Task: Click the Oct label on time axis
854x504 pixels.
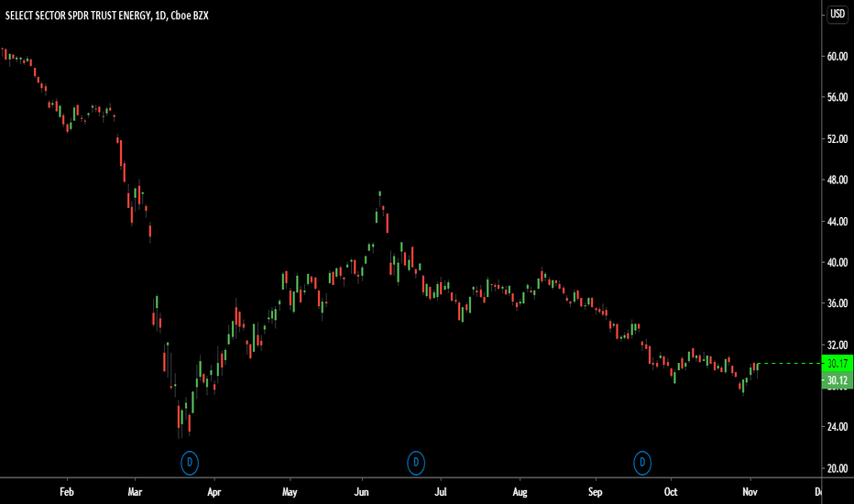Action: coord(671,492)
